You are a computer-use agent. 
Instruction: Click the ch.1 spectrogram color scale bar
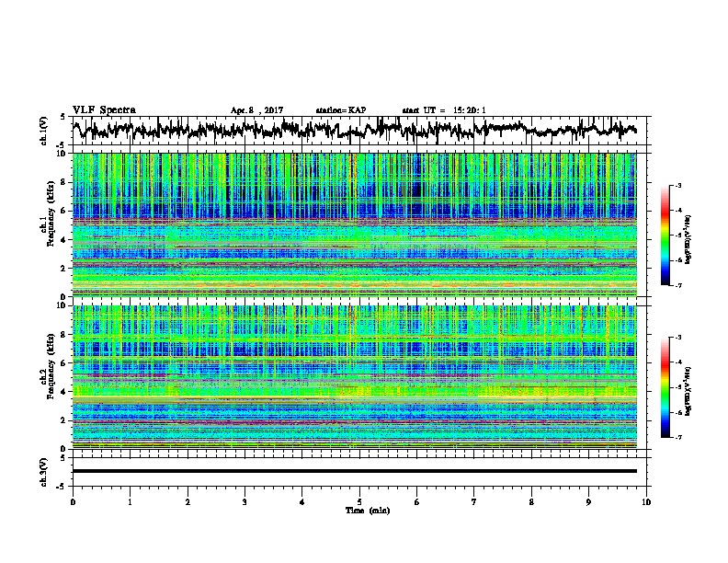pyautogui.click(x=665, y=236)
